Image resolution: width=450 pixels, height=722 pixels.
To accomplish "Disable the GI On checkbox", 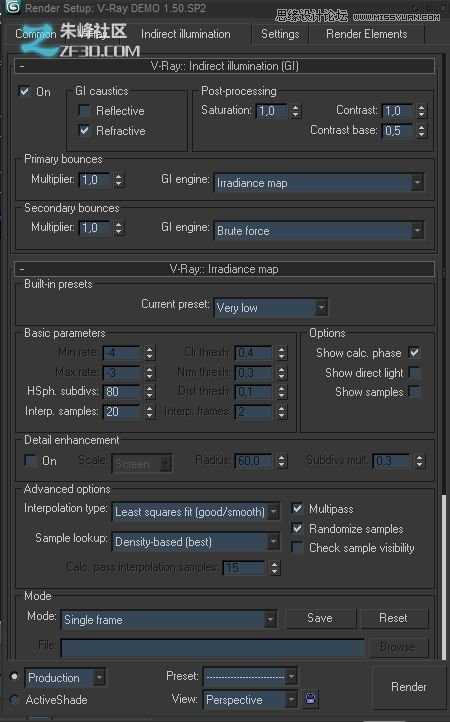I will [24, 91].
